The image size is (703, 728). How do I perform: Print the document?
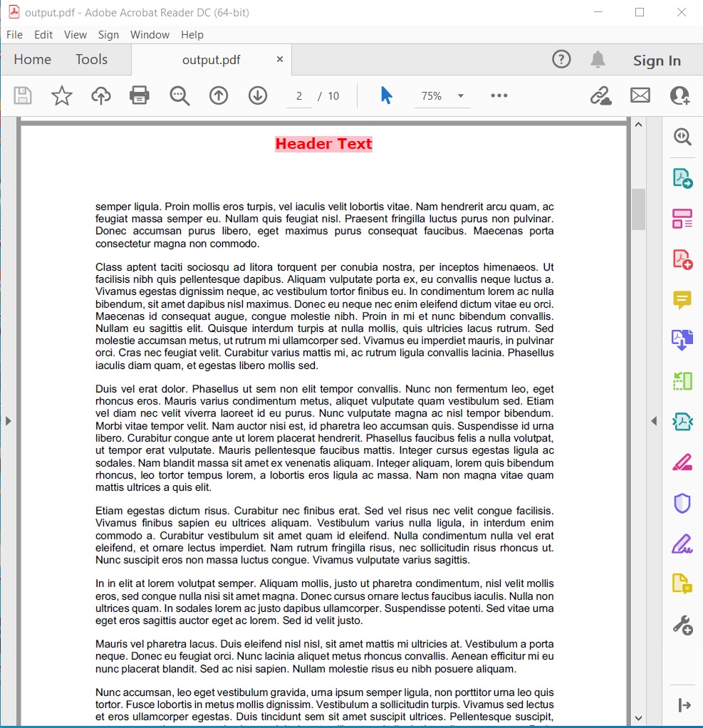pyautogui.click(x=139, y=95)
